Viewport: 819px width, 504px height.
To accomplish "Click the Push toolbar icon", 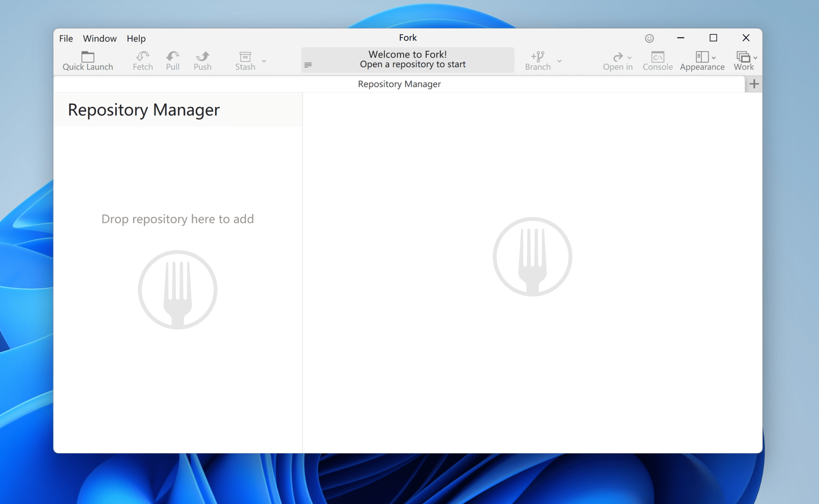I will tap(203, 56).
